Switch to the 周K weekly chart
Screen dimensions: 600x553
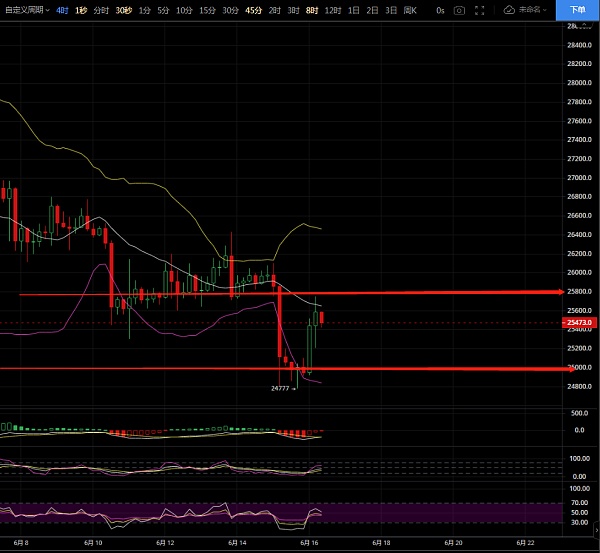click(409, 10)
